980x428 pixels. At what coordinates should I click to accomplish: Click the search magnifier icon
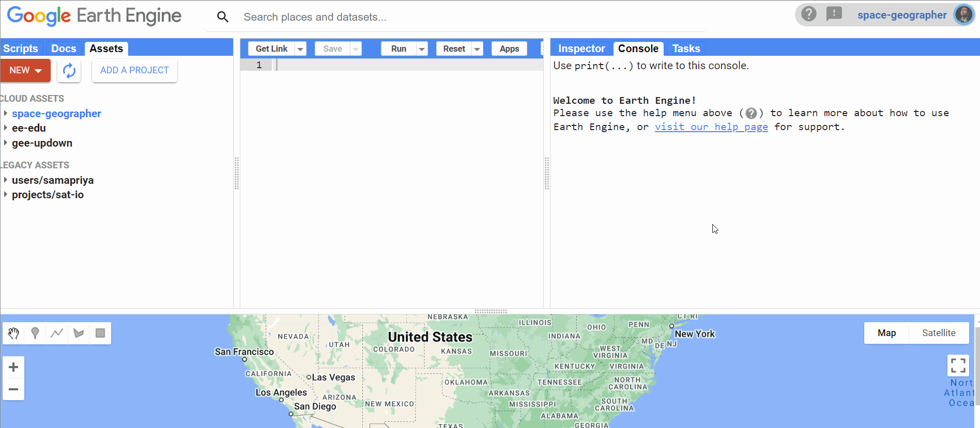point(223,17)
